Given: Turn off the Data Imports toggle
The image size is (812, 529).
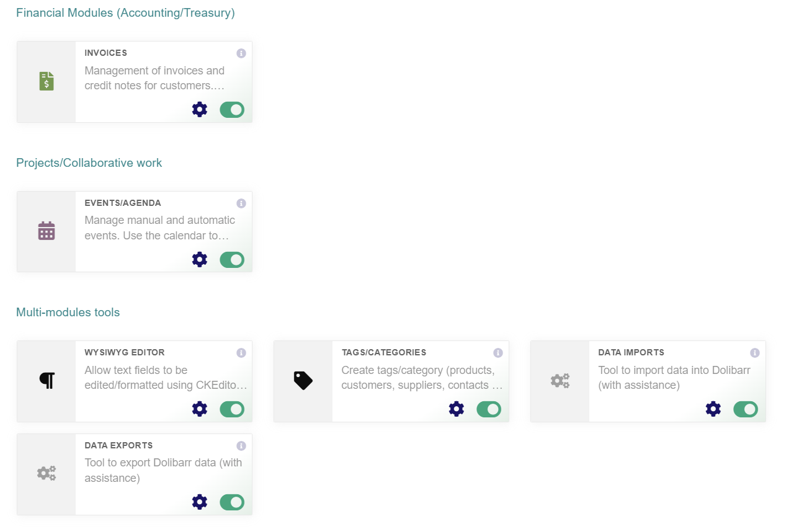Looking at the screenshot, I should 746,409.
